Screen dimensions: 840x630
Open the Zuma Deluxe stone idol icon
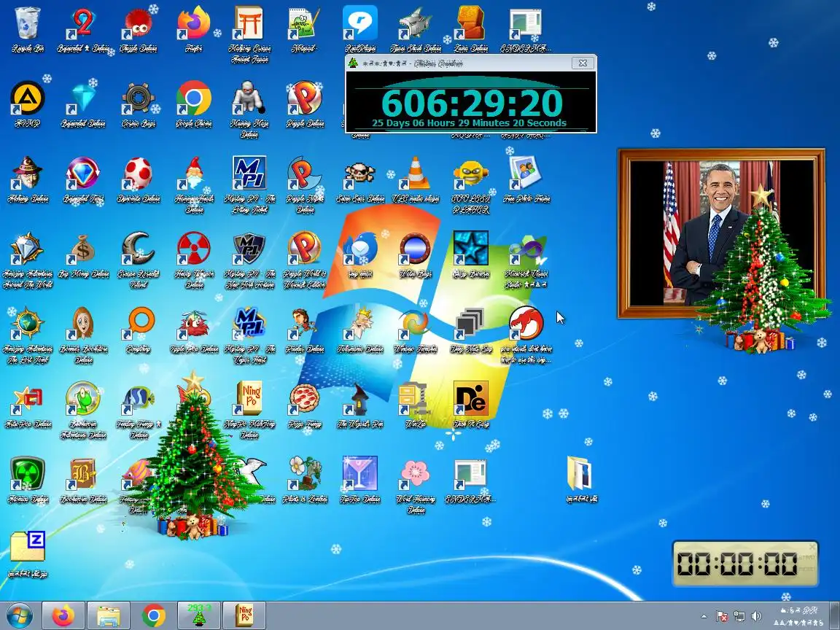pos(471,24)
